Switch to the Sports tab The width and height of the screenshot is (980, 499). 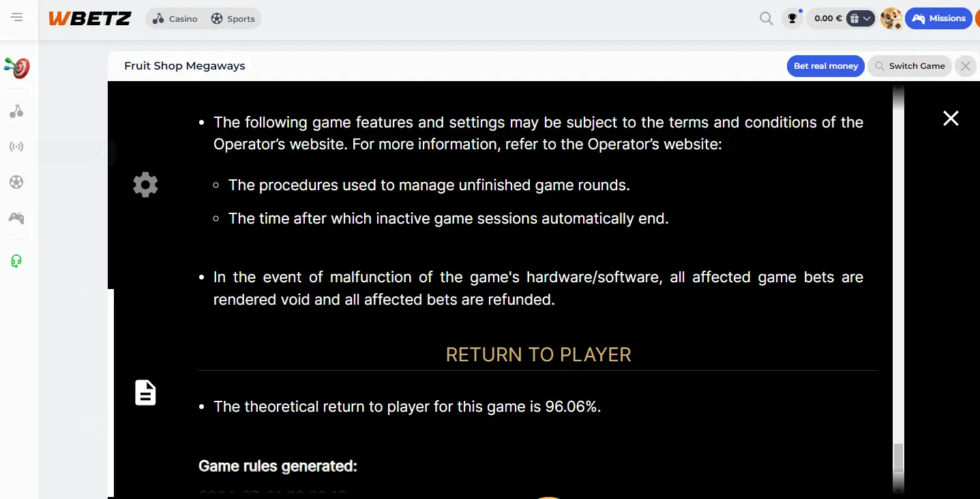(x=233, y=18)
